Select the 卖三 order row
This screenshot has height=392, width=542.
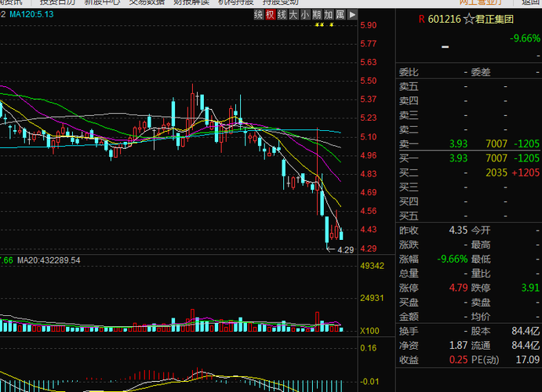469,115
